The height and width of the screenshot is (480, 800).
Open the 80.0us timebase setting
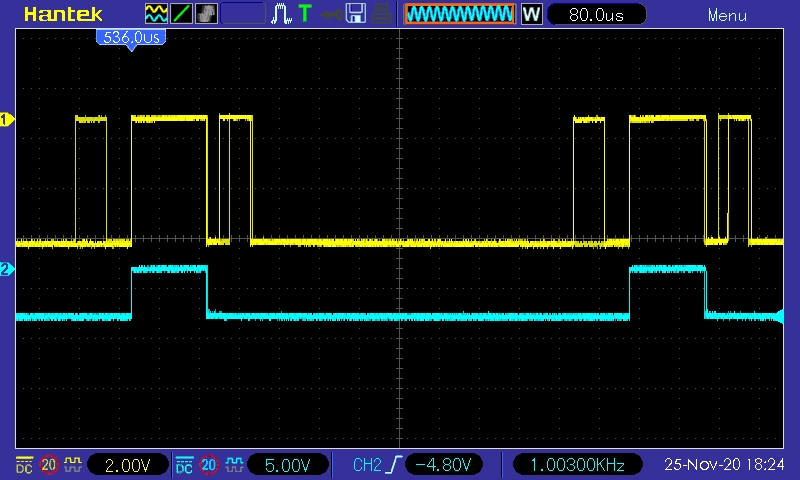596,14
